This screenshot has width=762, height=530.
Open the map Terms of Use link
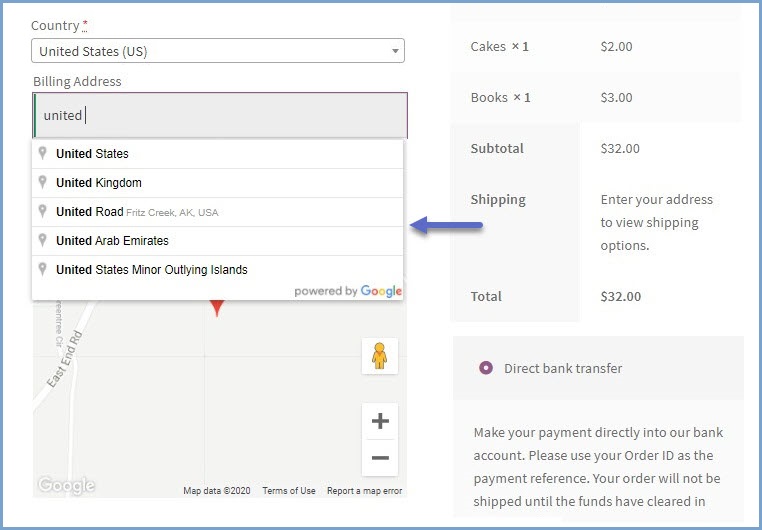[288, 491]
